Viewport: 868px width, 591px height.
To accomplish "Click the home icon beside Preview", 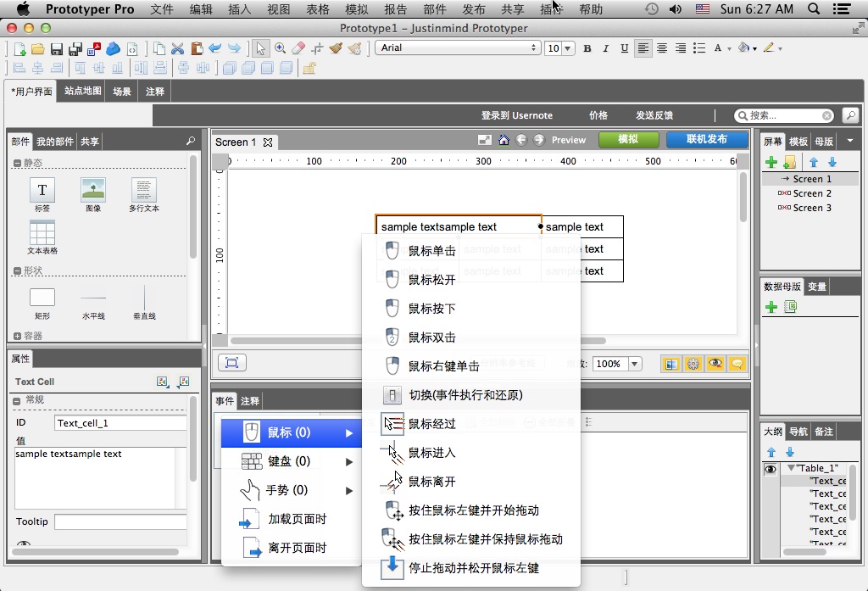I will pos(504,140).
